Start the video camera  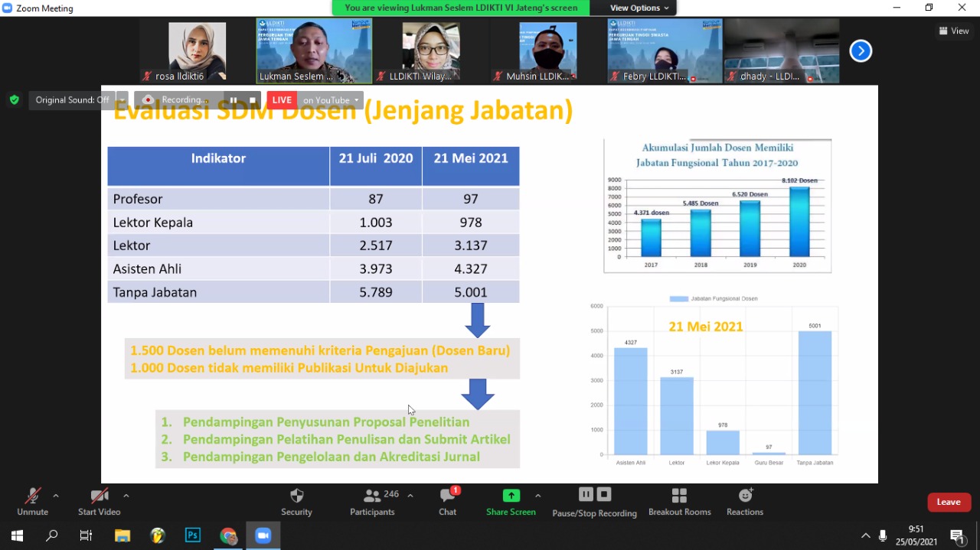99,501
